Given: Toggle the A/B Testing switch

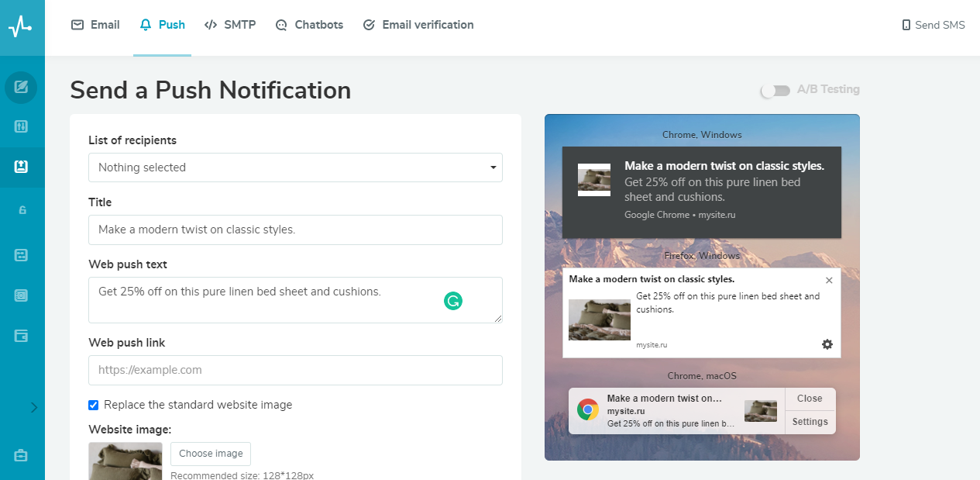Looking at the screenshot, I should tap(775, 91).
